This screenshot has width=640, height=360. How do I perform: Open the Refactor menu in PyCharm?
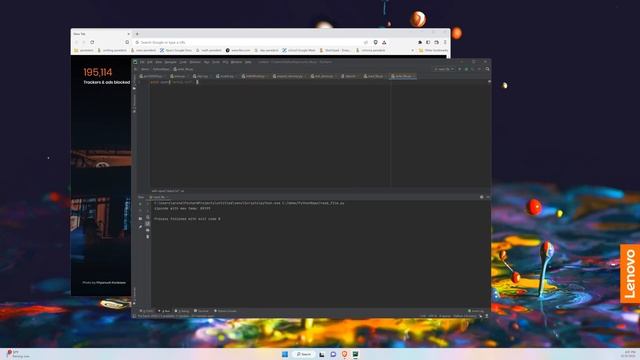tap(195, 62)
